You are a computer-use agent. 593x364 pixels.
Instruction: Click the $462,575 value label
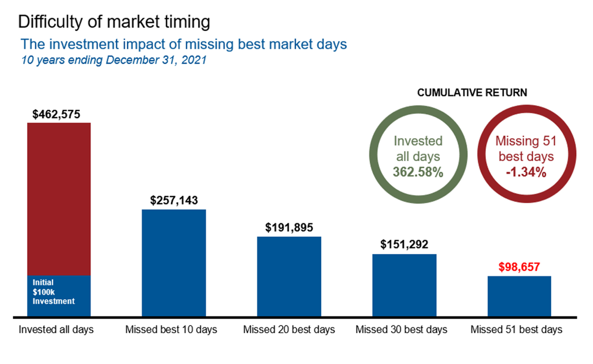click(56, 115)
